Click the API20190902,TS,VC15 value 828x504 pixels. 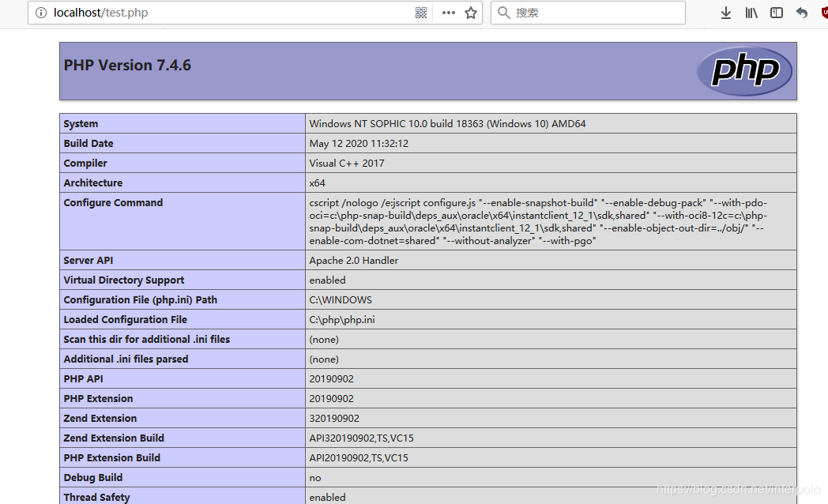click(x=359, y=457)
